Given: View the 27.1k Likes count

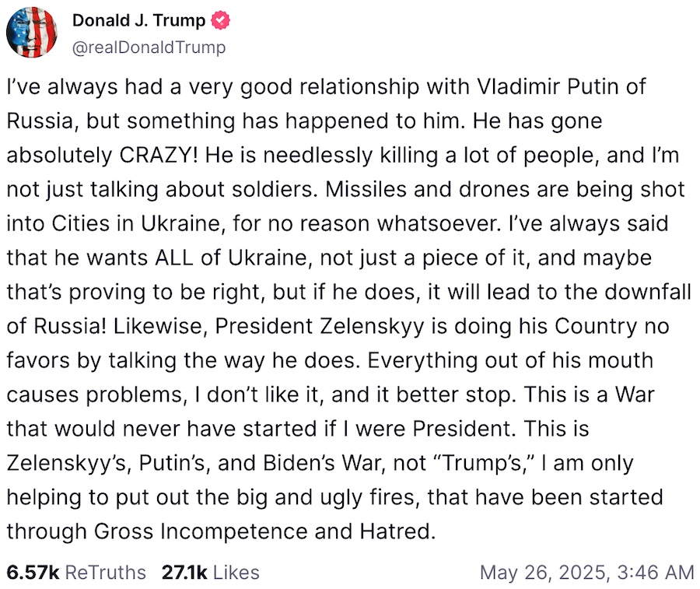Looking at the screenshot, I should [x=184, y=573].
